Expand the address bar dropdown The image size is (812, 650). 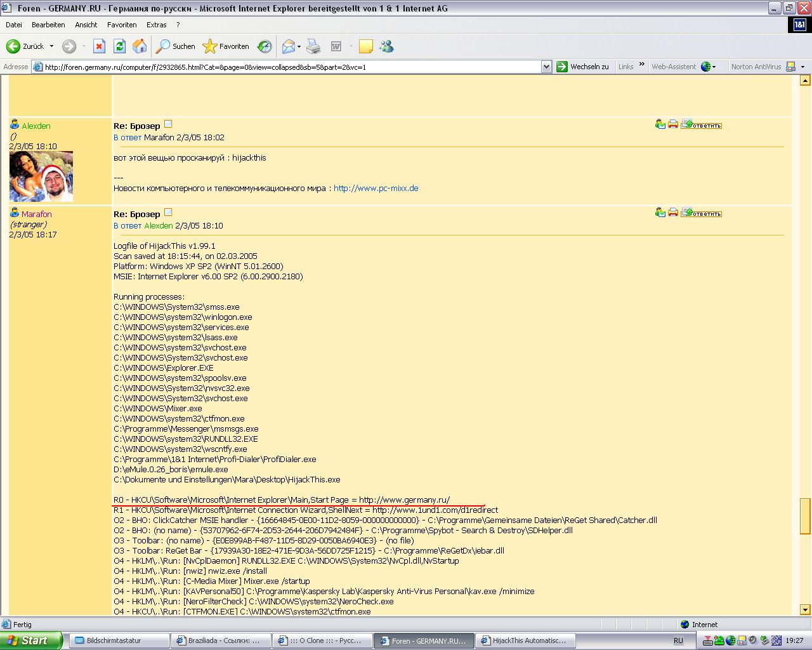(x=546, y=67)
